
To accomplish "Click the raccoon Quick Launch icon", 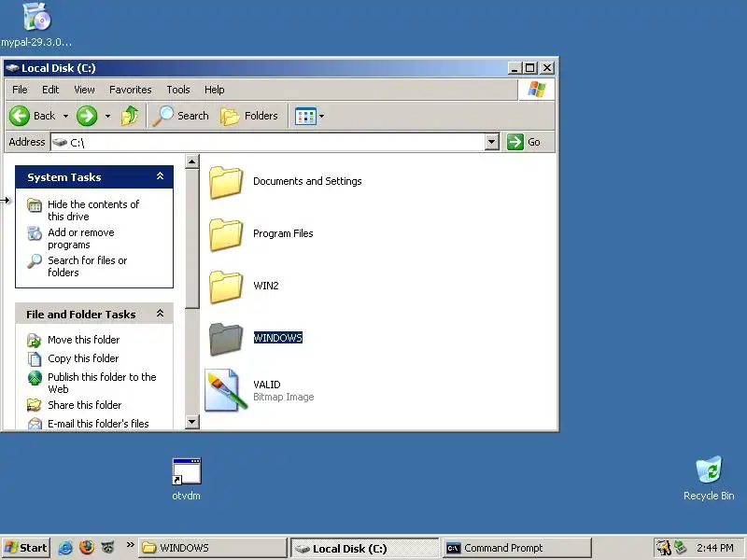I will pyautogui.click(x=108, y=548).
